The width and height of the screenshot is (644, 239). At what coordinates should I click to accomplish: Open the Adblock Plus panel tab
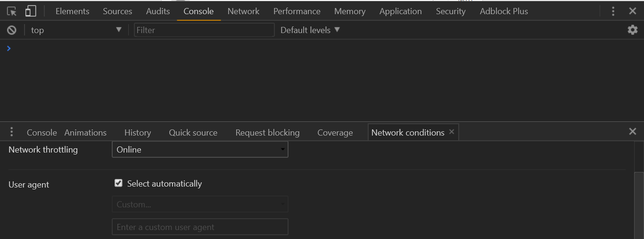pos(504,11)
